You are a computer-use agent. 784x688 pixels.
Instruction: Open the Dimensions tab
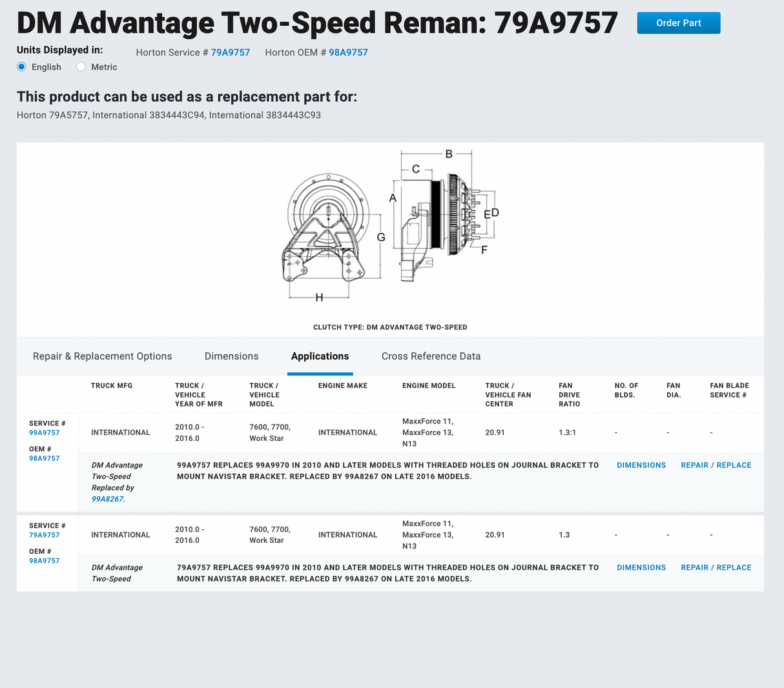[x=231, y=356]
